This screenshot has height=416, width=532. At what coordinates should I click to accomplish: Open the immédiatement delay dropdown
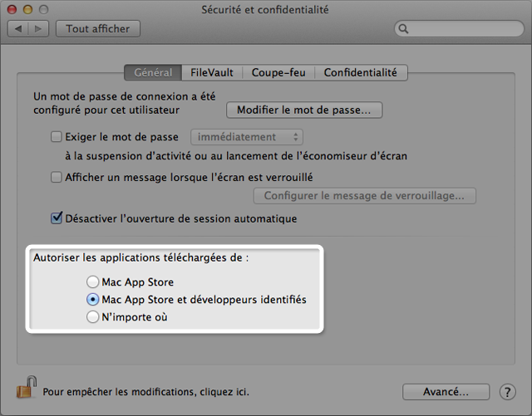(x=247, y=137)
